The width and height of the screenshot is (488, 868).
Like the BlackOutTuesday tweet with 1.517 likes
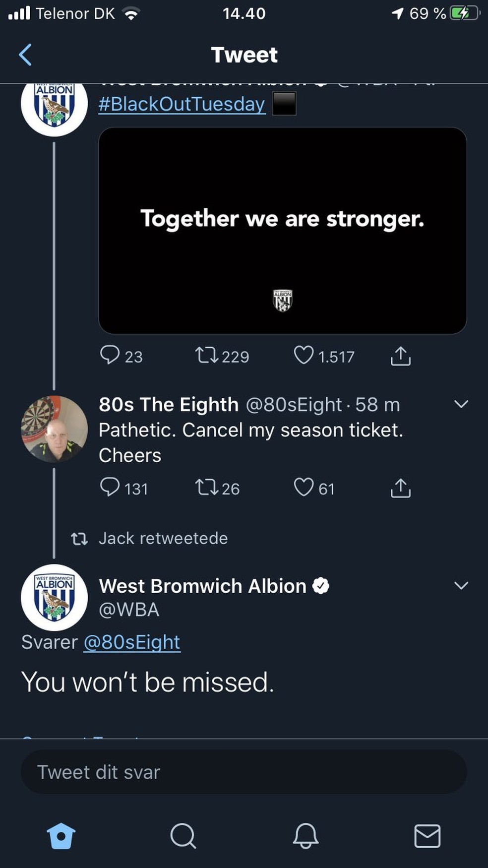[x=304, y=356]
